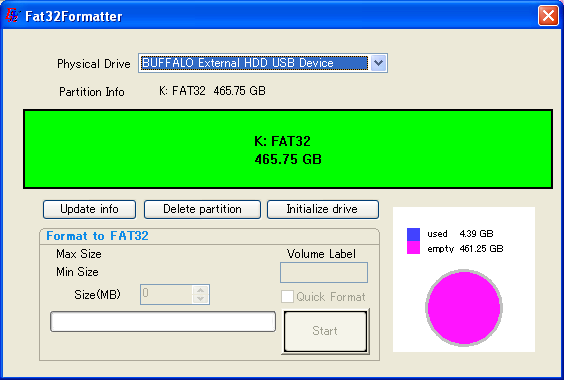Click the Fat32Formatter app icon in title bar
564x380 pixels.
pos(13,15)
